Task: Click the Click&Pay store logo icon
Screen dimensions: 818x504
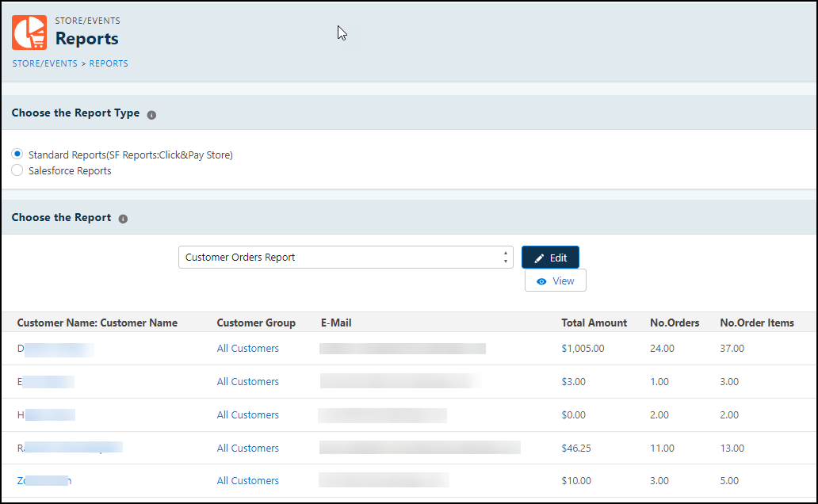Action: click(29, 32)
